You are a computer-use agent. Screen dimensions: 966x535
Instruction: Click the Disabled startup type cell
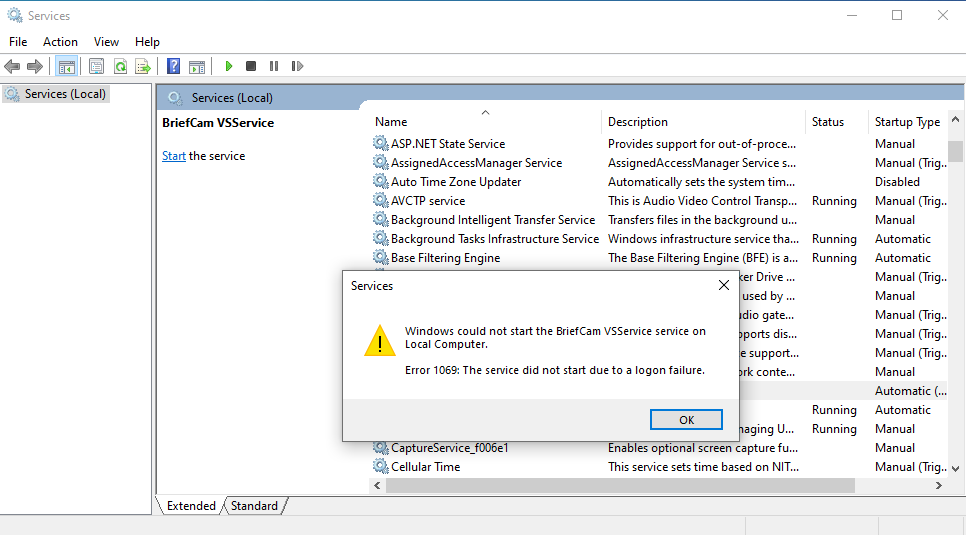pyautogui.click(x=897, y=182)
